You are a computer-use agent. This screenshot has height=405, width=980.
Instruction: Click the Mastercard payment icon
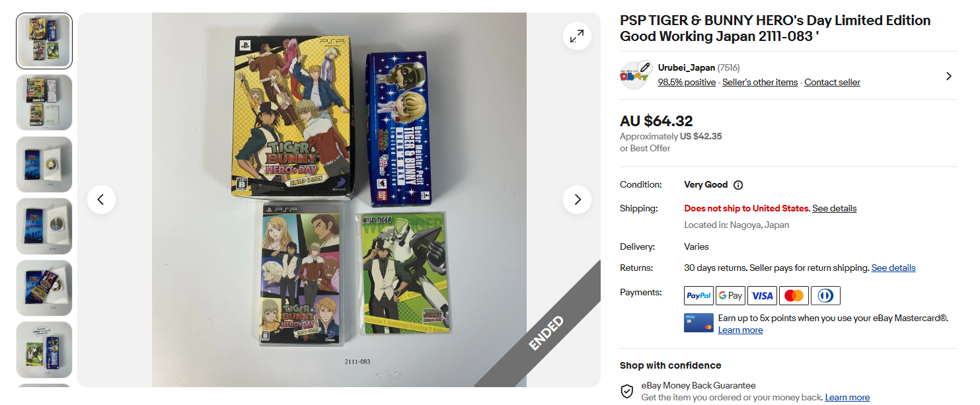pyautogui.click(x=794, y=295)
